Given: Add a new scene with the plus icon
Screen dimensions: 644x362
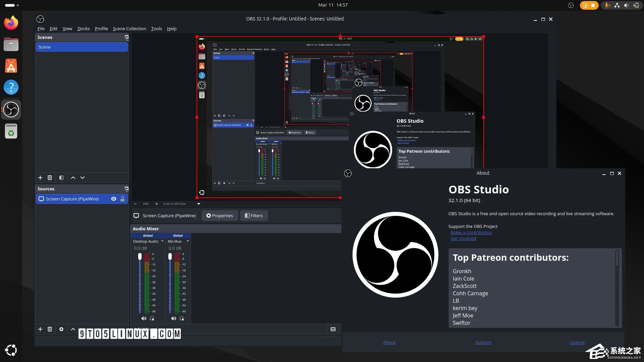Looking at the screenshot, I should 40,178.
